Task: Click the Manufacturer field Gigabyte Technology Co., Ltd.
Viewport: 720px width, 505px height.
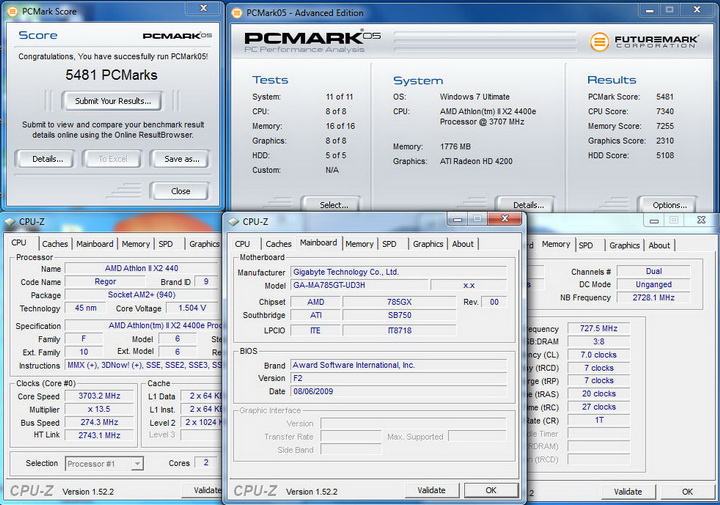Action: pos(399,272)
